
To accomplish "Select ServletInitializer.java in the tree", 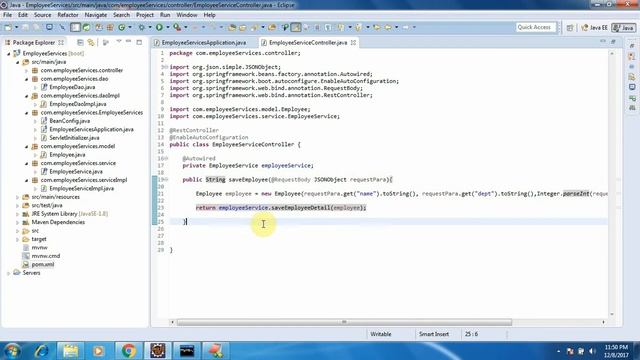I will [x=74, y=138].
